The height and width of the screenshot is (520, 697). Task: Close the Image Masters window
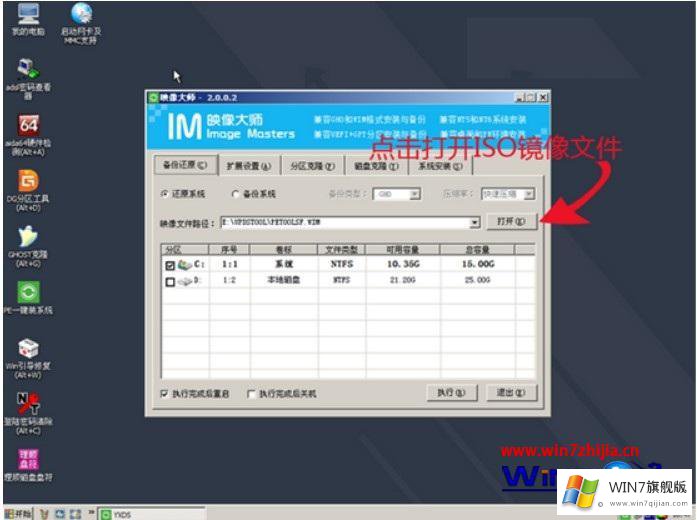[542, 97]
